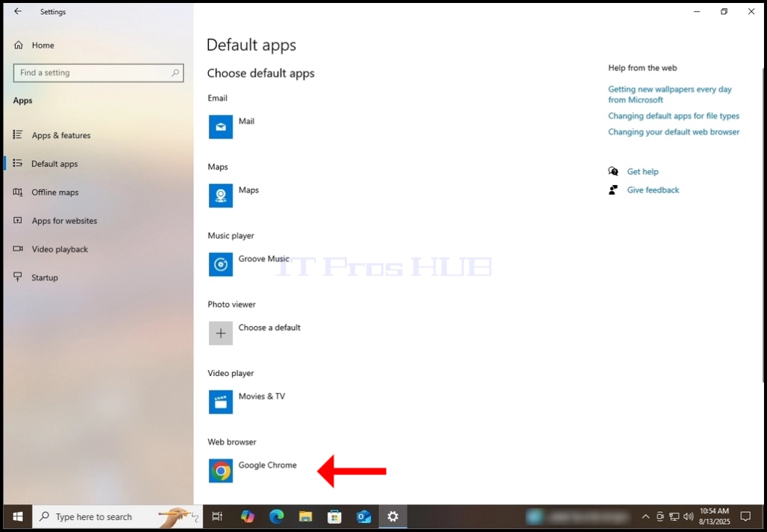Click the Movies & TV icon
This screenshot has height=532, width=767.
pyautogui.click(x=221, y=402)
